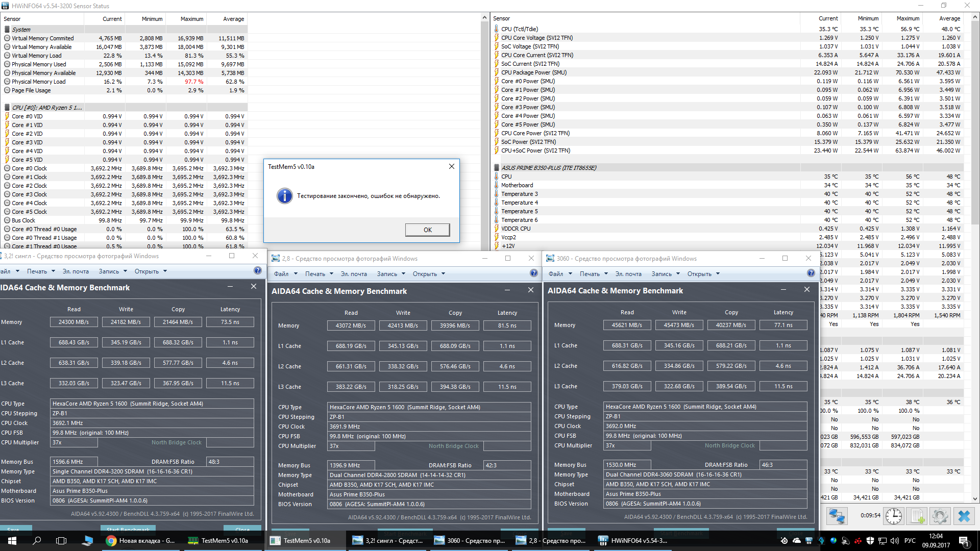Switch the РУС input language indicator
The width and height of the screenshot is (980, 551).
(x=910, y=541)
